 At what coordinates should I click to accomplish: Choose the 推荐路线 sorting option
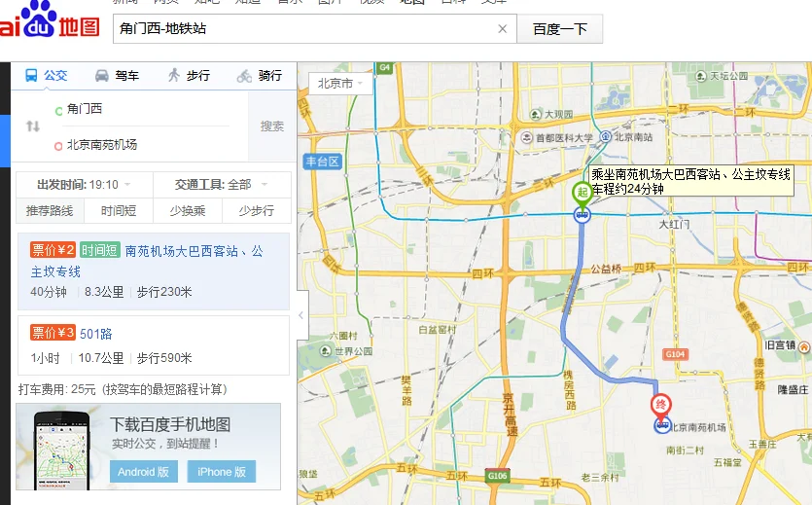click(50, 211)
